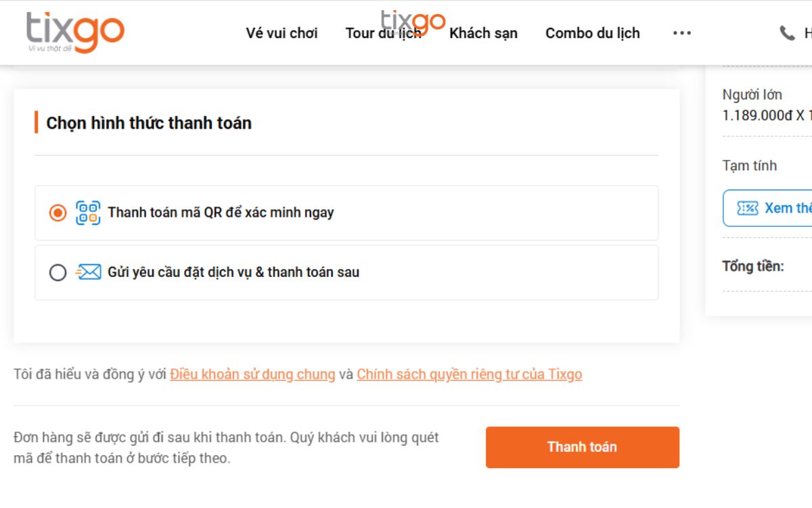Click the QR code icon in the first payment option
Image resolution: width=812 pixels, height=508 pixels.
pos(88,213)
